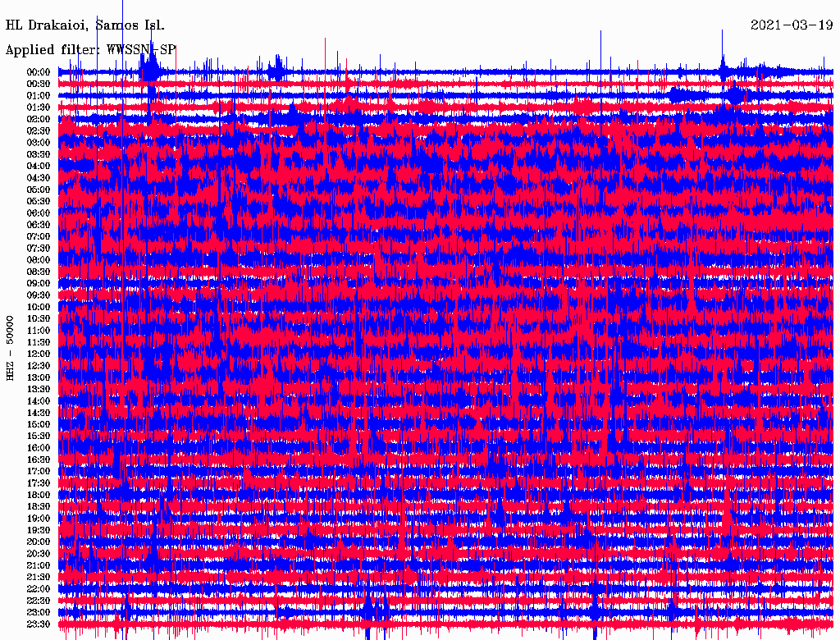Select the 12:30 time label
This screenshot has height=640, width=840.
tap(39, 366)
